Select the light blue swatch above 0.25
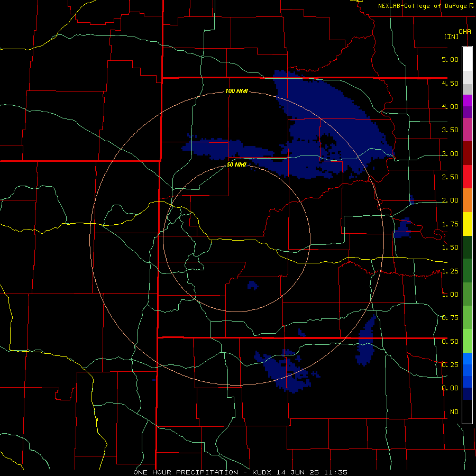Viewport: 476px width, 476px height. click(467, 359)
